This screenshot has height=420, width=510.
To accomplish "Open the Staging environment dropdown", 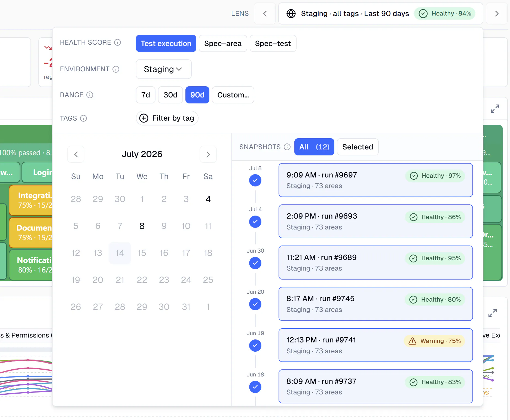I will [164, 69].
